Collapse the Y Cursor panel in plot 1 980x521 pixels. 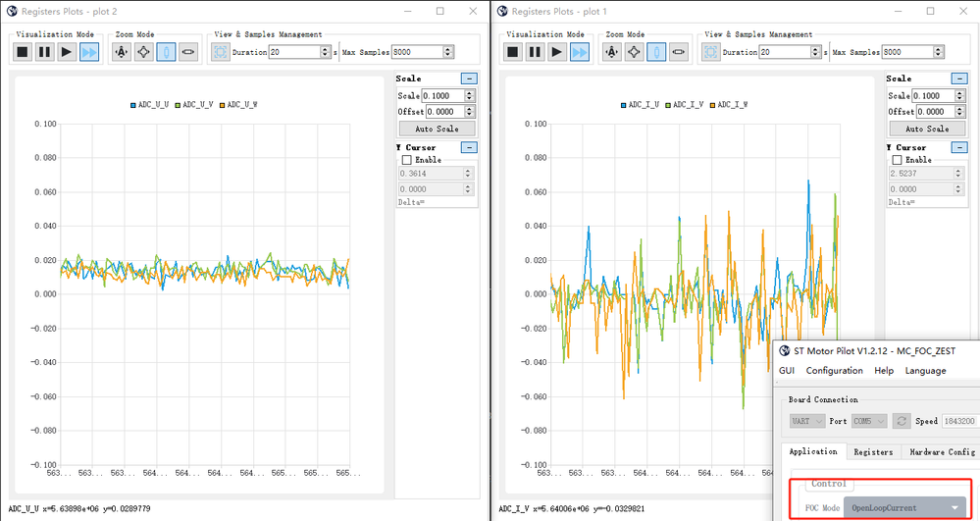pyautogui.click(x=959, y=147)
